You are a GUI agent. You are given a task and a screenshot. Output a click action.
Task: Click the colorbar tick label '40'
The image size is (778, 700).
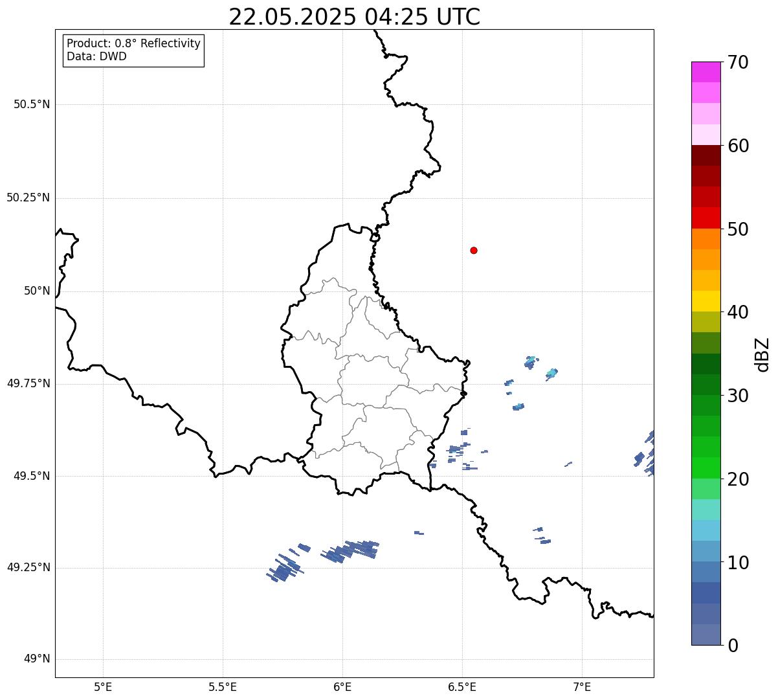[737, 312]
